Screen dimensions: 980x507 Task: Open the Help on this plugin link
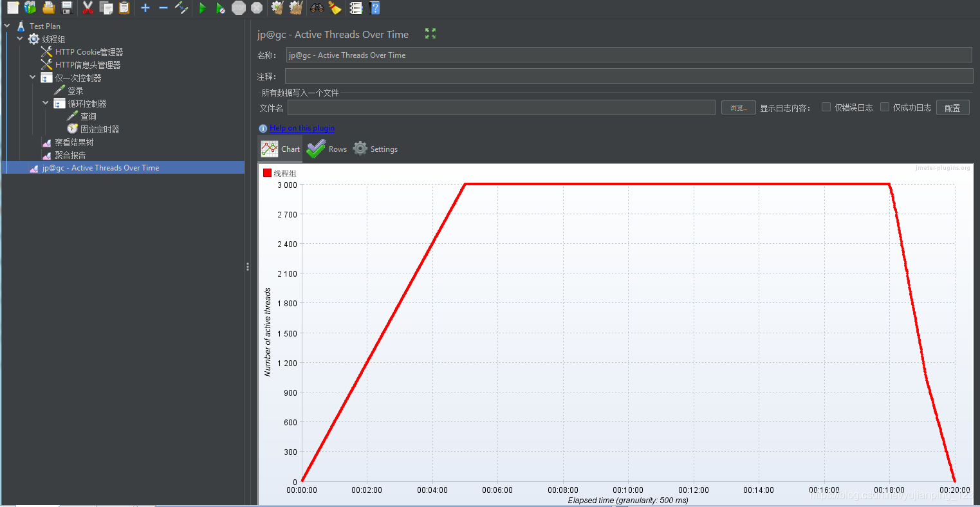pos(302,129)
